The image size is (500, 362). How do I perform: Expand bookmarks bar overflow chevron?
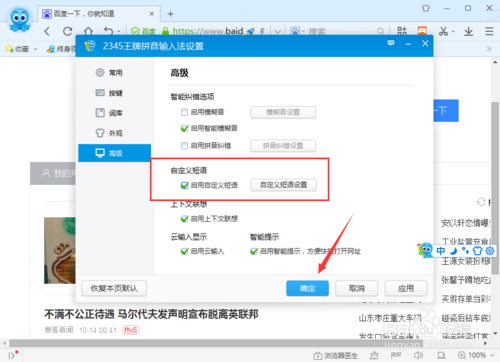coord(489,49)
